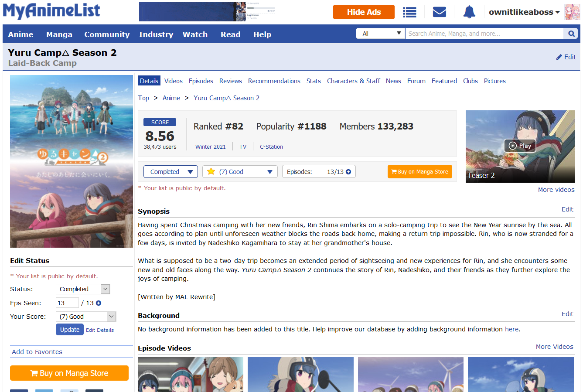Viewport: 583px width, 392px height.
Task: Open the messages envelope icon
Action: (x=439, y=12)
